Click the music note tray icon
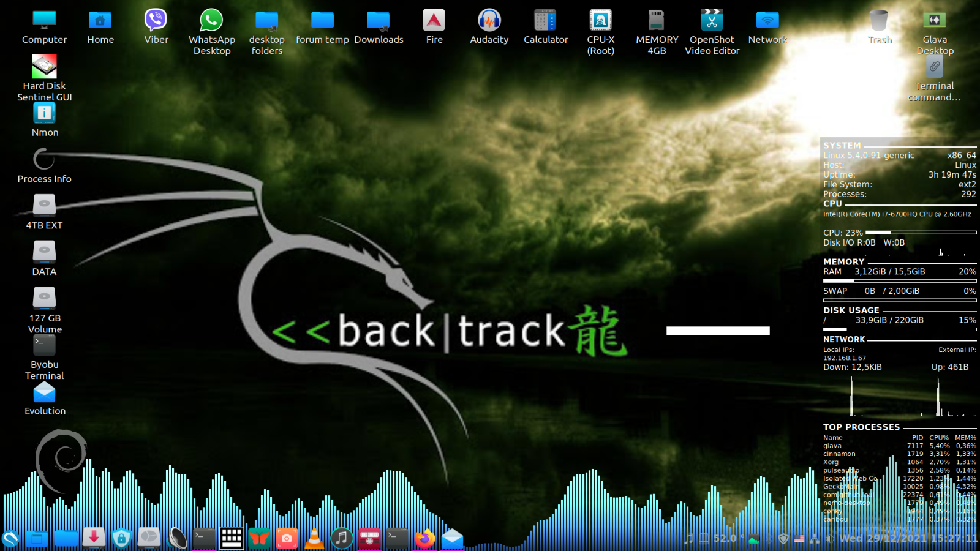This screenshot has width=980, height=551. [x=689, y=539]
